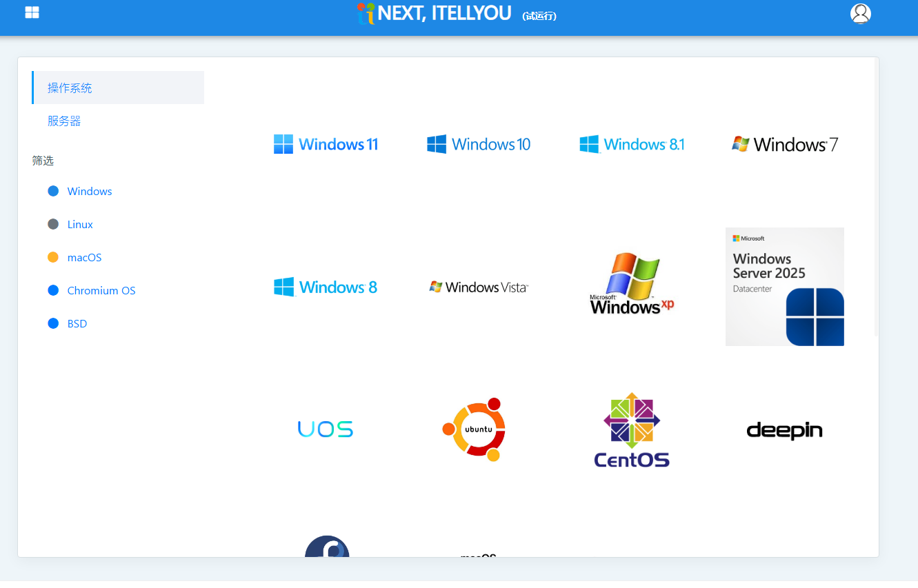This screenshot has height=588, width=918.
Task: Click the NEXT, ITELLYOU site logo
Action: point(435,13)
